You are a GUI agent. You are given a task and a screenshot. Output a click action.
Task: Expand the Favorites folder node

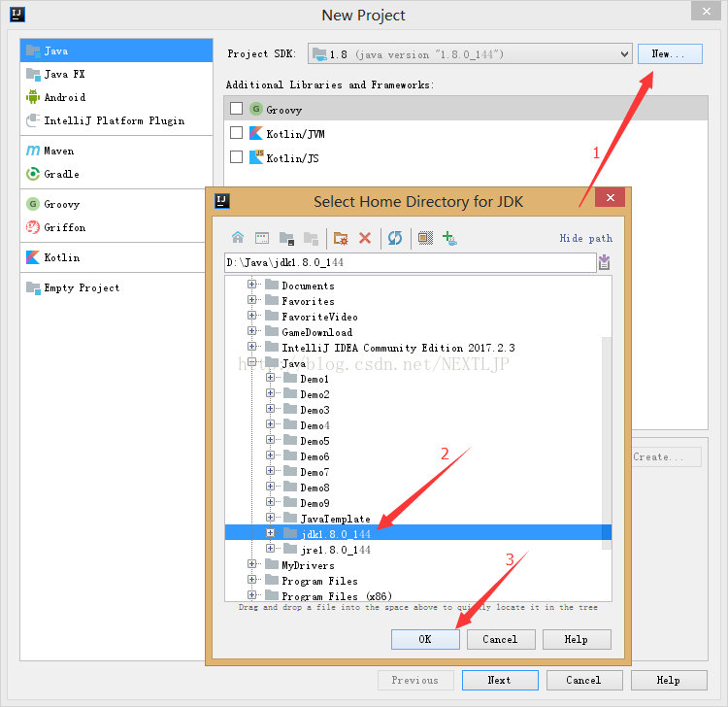coord(251,300)
